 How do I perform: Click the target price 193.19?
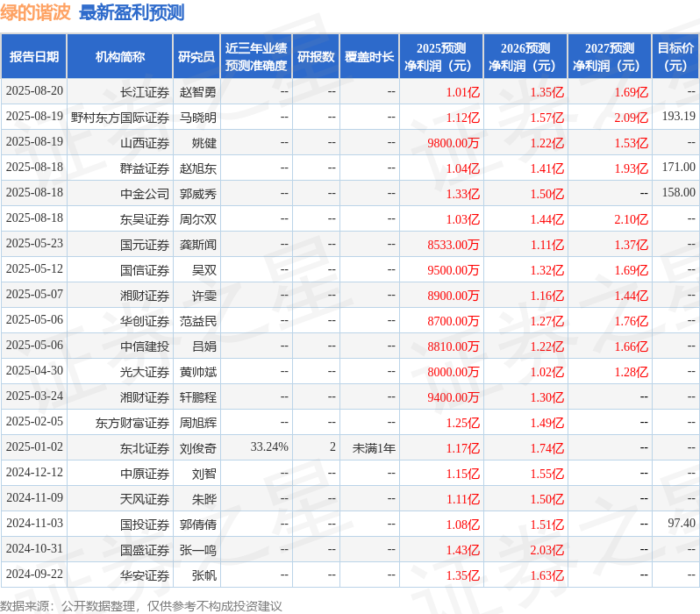[679, 116]
